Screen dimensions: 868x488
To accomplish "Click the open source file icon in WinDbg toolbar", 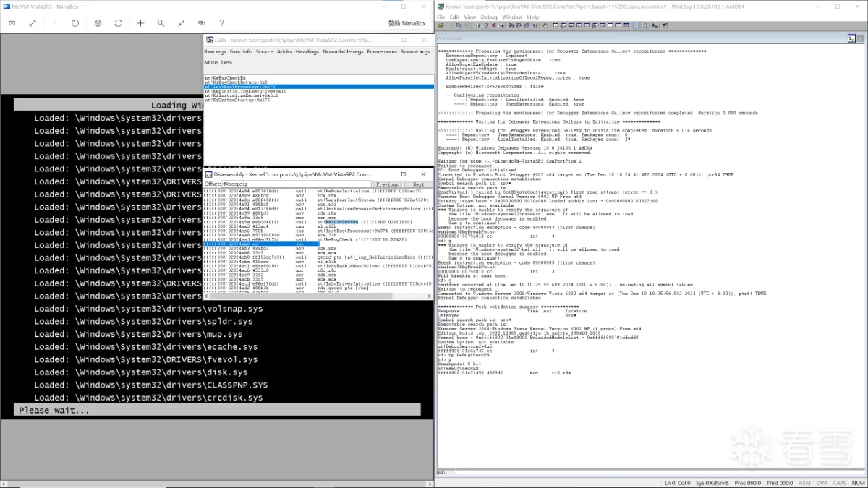I will pos(441,26).
